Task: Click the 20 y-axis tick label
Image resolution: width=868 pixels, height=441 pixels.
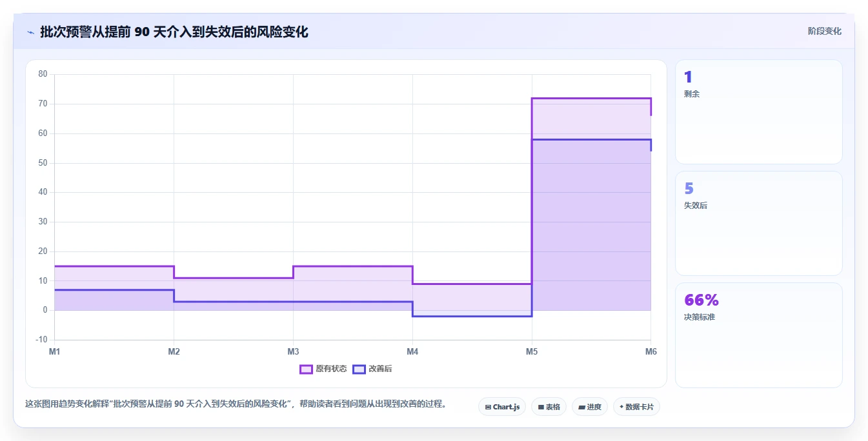Action: [x=43, y=251]
